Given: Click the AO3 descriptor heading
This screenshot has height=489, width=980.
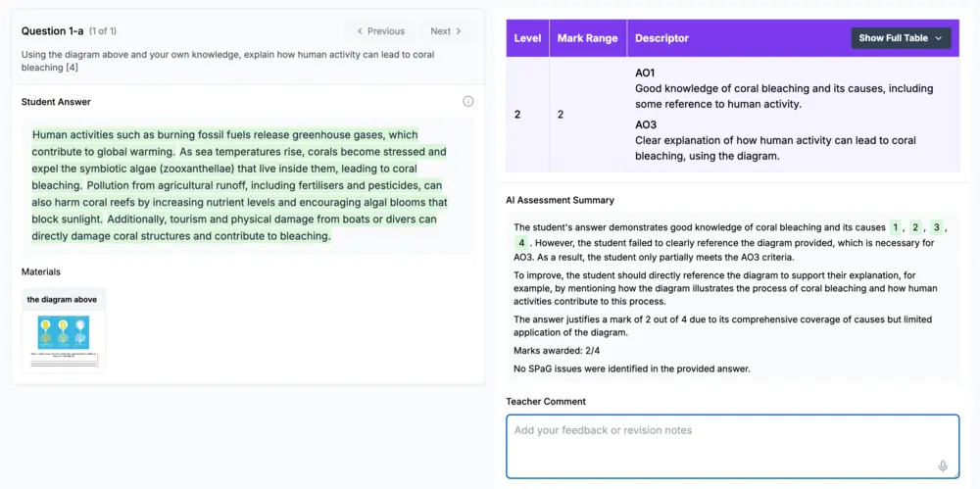Looking at the screenshot, I should [x=646, y=125].
